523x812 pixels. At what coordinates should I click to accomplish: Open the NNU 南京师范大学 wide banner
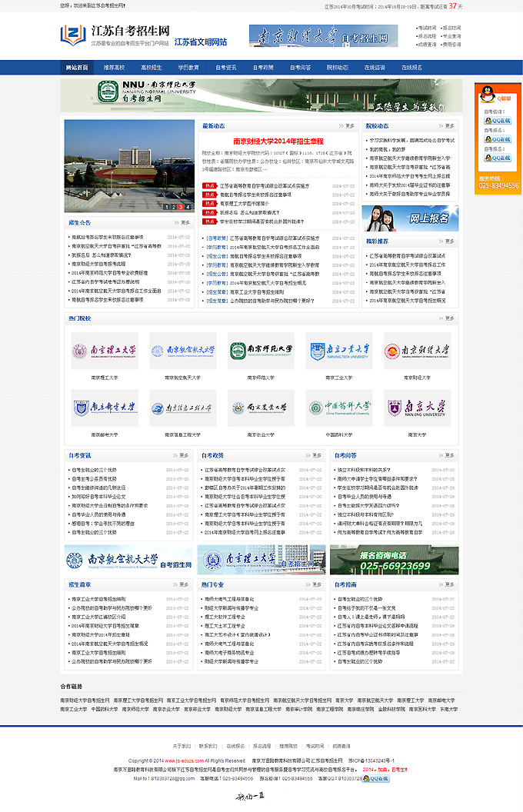[261, 95]
